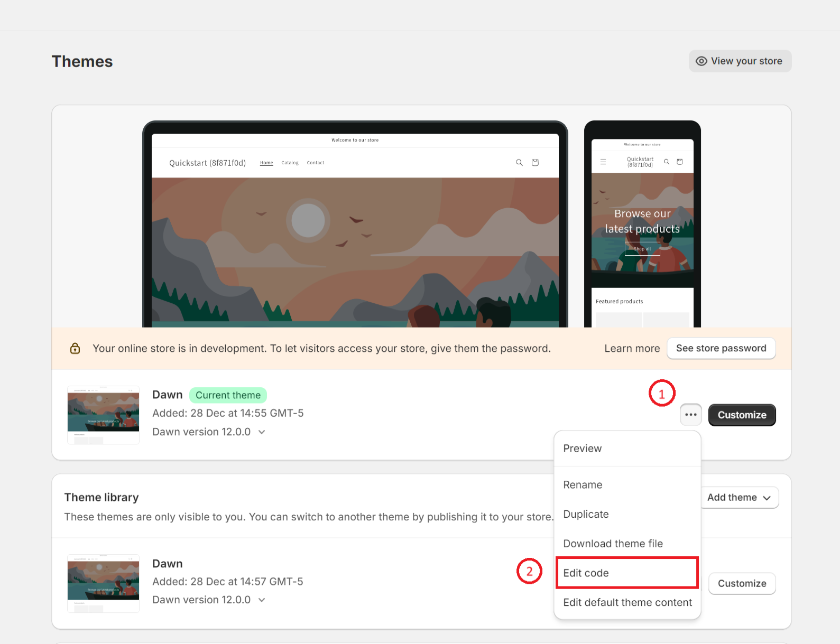Choose Duplicate in the theme menu
The width and height of the screenshot is (840, 644).
tap(586, 515)
